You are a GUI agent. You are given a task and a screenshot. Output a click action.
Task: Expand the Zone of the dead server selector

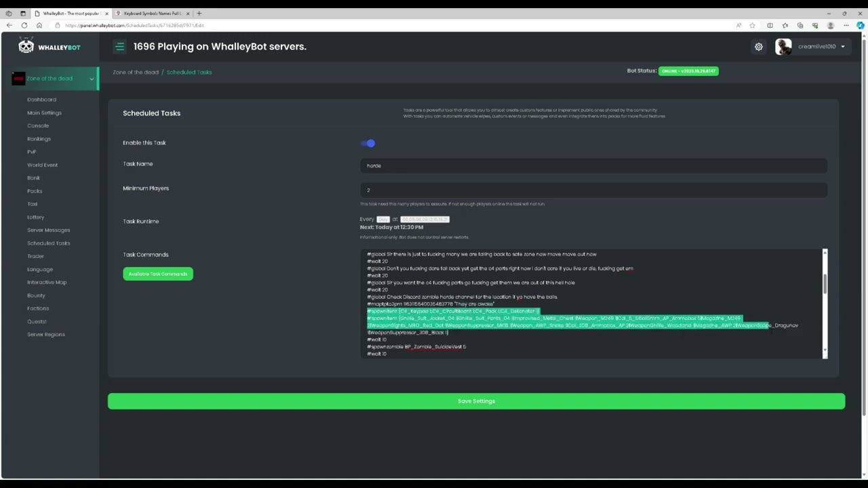pyautogui.click(x=55, y=79)
